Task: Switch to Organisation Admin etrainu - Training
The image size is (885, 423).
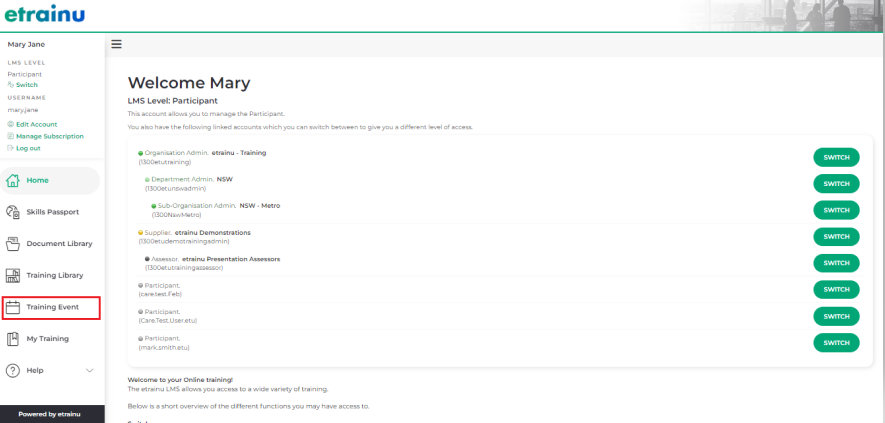Action: click(x=836, y=158)
